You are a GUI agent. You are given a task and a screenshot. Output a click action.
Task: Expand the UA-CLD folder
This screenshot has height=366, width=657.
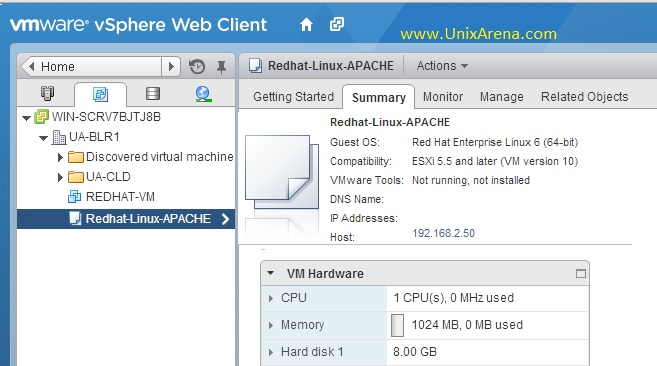click(x=60, y=177)
